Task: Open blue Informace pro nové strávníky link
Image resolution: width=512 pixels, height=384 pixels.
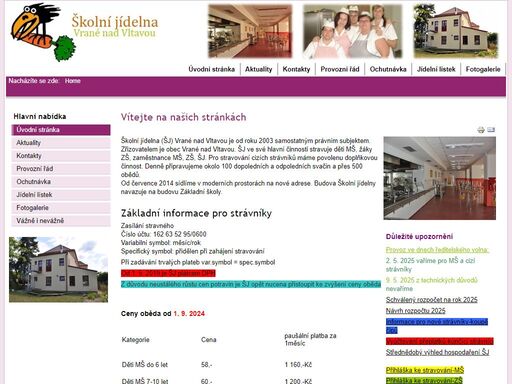Action: click(x=437, y=322)
